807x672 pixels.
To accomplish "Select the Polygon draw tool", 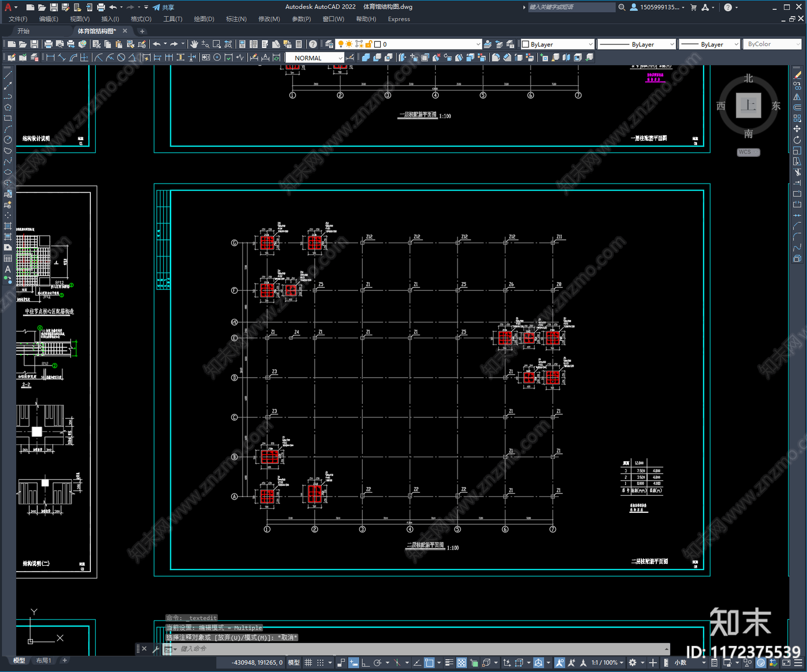I will 8,107.
